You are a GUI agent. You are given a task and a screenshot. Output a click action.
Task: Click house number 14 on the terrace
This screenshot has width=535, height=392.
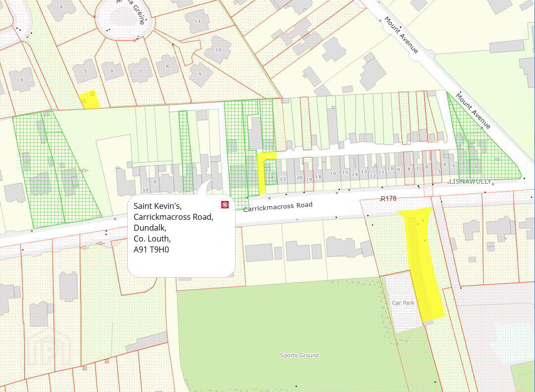[x=355, y=174]
